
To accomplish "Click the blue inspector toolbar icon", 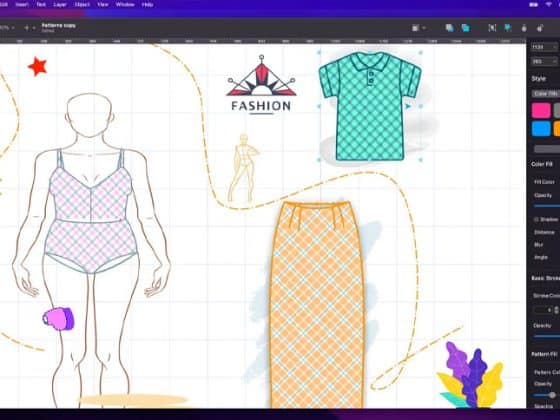I will [508, 28].
